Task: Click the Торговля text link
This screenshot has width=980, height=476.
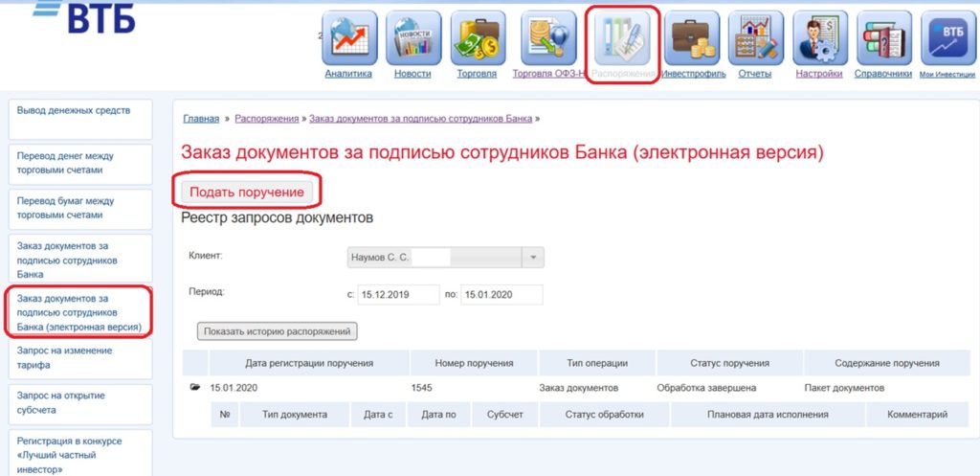Action: pos(477,74)
